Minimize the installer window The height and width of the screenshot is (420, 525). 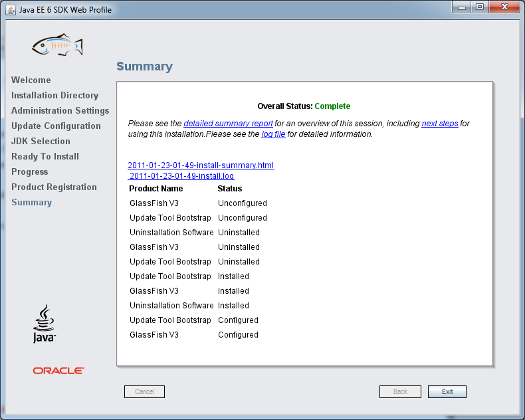click(x=462, y=7)
